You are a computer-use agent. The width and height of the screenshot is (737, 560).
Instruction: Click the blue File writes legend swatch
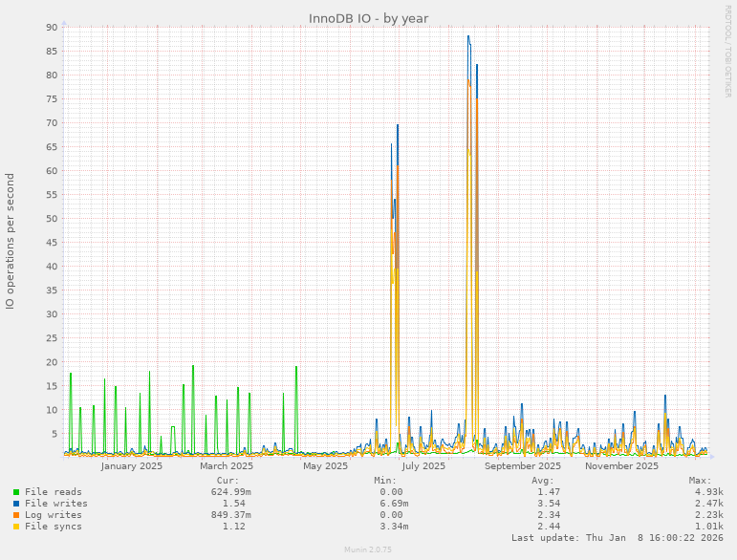(x=16, y=504)
